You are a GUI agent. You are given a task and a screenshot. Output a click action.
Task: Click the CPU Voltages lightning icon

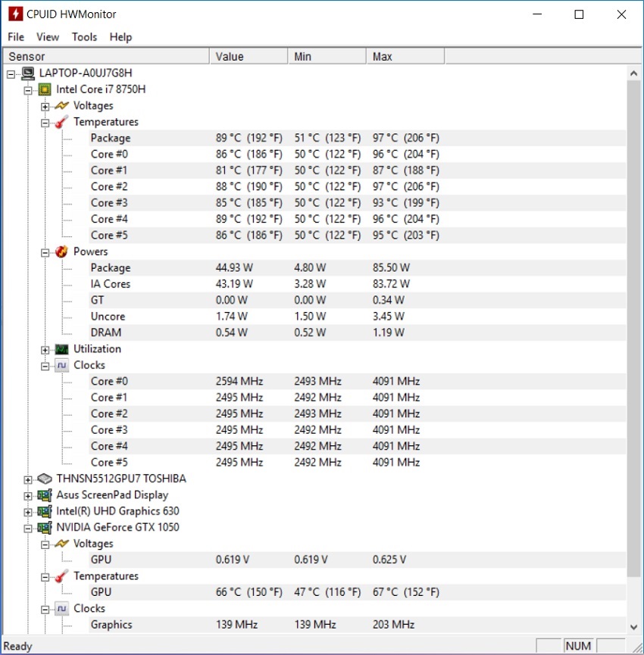62,106
